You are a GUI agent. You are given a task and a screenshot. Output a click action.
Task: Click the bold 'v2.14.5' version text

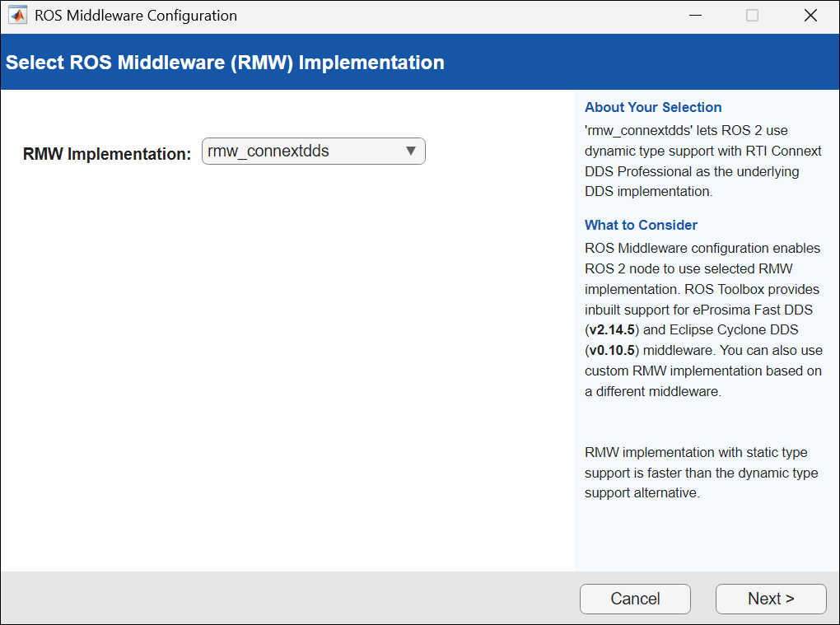pyautogui.click(x=612, y=330)
